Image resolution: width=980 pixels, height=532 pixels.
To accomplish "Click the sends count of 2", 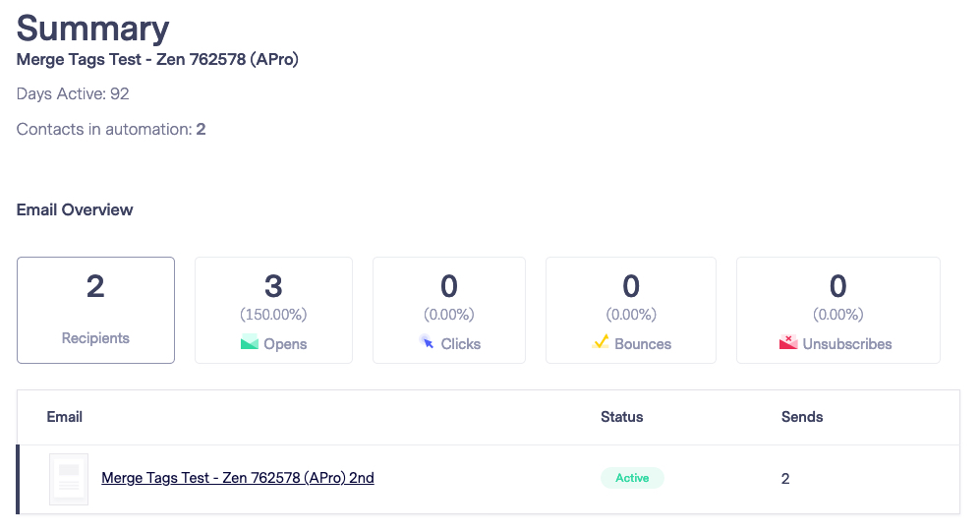I will click(x=785, y=479).
